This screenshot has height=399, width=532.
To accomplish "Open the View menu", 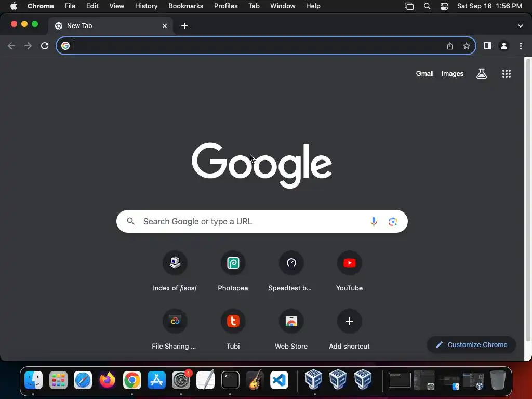I will tap(117, 6).
